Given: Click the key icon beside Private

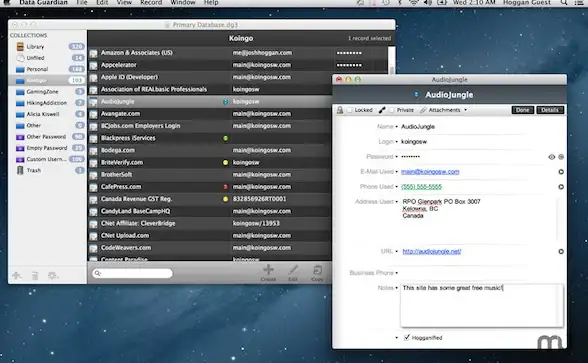Looking at the screenshot, I should (382, 110).
